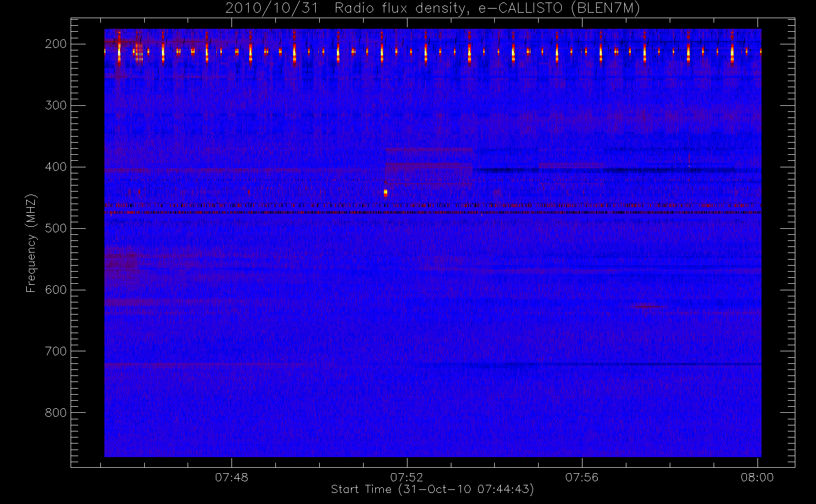Screen dimensions: 816x504
Task: Click the bright yellow burst spot near 440 MHz
Action: [x=385, y=193]
